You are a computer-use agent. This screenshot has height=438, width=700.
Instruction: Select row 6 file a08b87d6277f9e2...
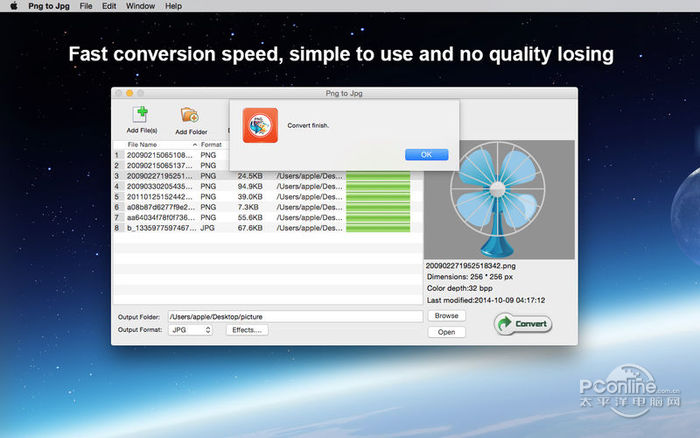[x=161, y=207]
